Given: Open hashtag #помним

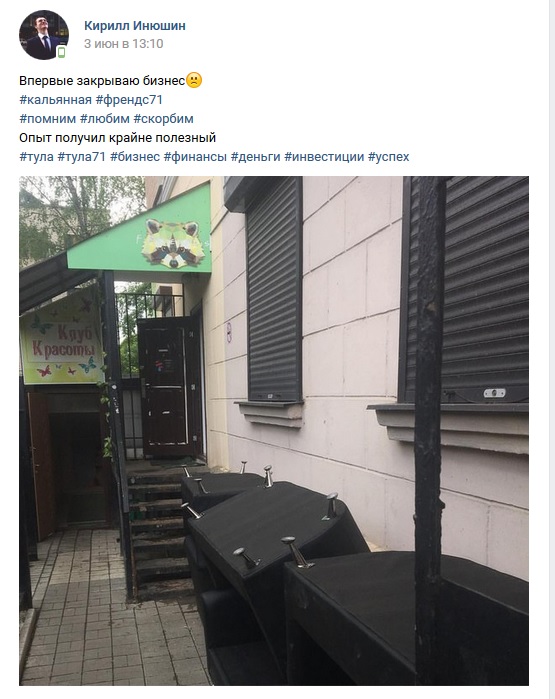Looking at the screenshot, I should 47,119.
